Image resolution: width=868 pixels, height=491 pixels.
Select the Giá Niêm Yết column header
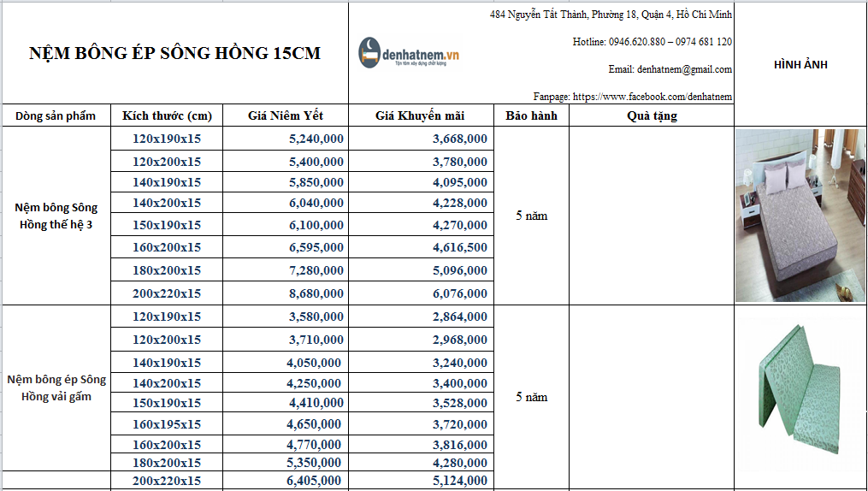286,115
